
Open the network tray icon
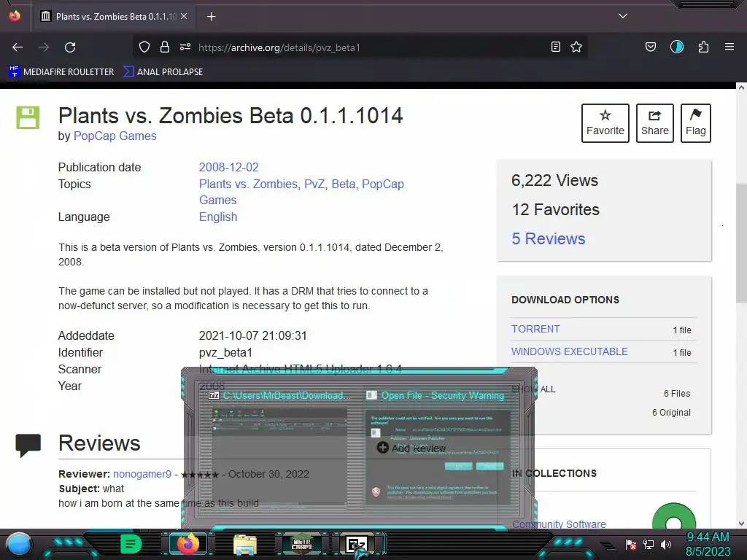click(x=649, y=544)
